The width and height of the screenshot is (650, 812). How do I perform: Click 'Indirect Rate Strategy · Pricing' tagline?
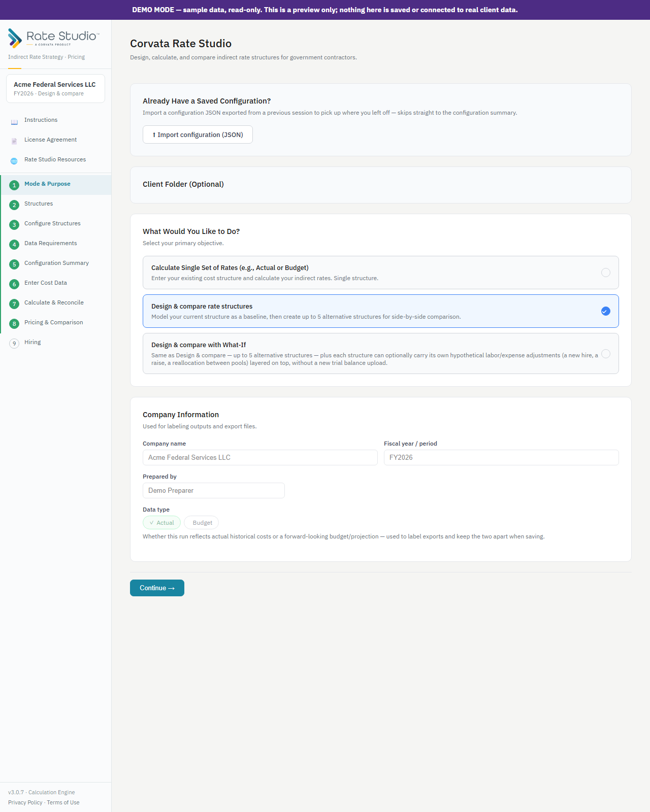pyautogui.click(x=46, y=57)
